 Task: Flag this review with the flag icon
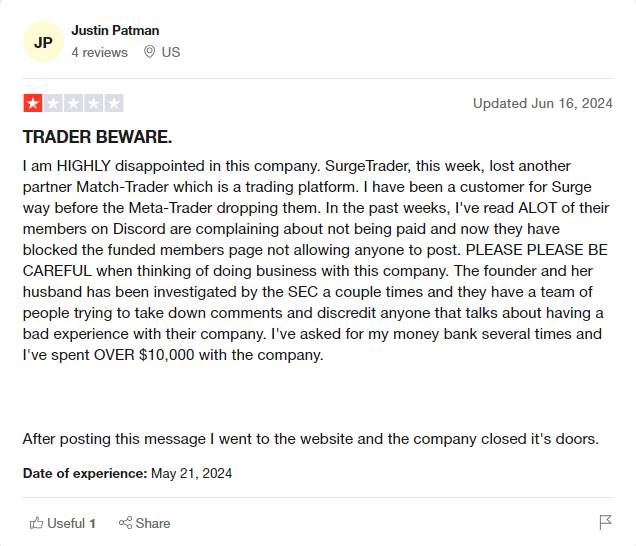pyautogui.click(x=605, y=522)
